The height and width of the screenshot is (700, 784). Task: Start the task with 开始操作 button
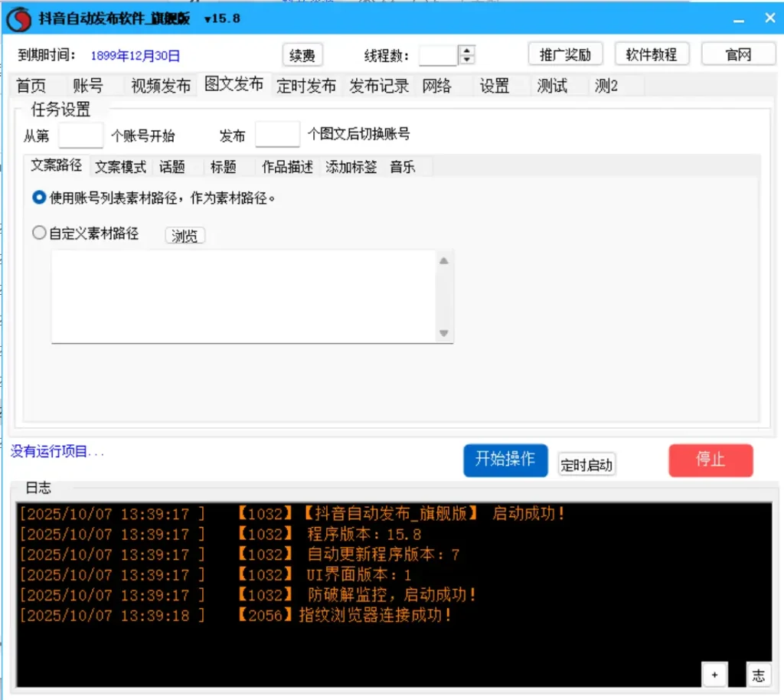pyautogui.click(x=505, y=460)
